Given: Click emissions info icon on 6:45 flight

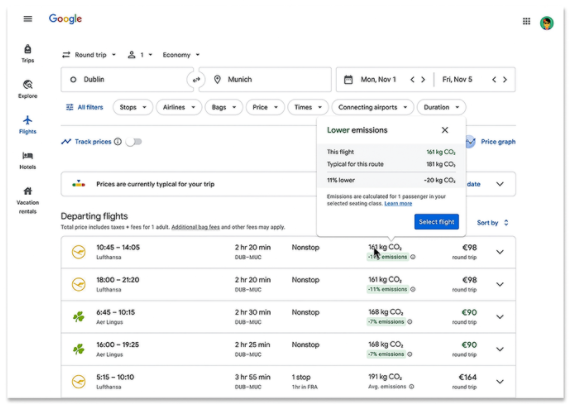Looking at the screenshot, I should click(410, 322).
